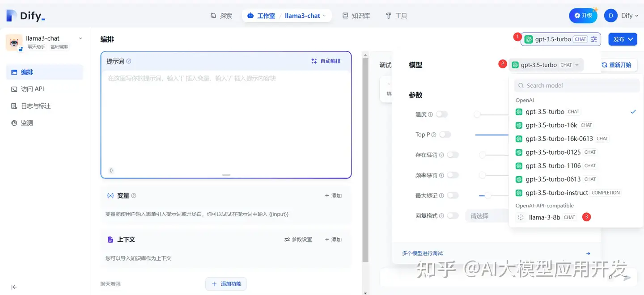Pick the gpt-3.5-turbo-0613 model
The height and width of the screenshot is (295, 644).
pos(576,179)
